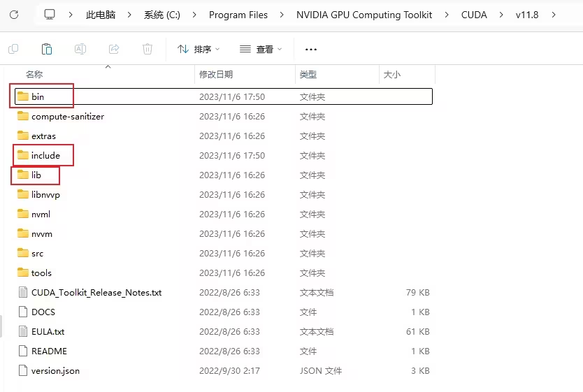The height and width of the screenshot is (392, 583).
Task: Click the tools folder name
Action: pos(41,273)
